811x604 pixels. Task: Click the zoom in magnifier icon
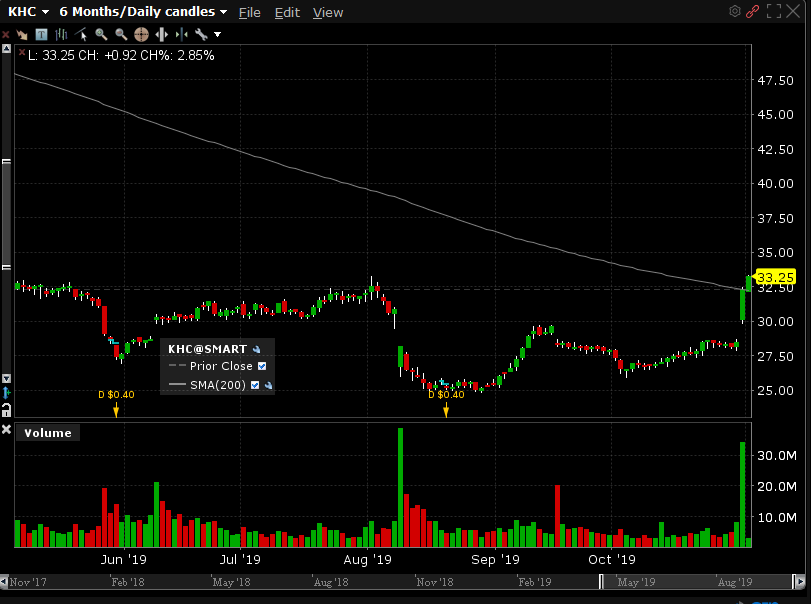[x=101, y=34]
